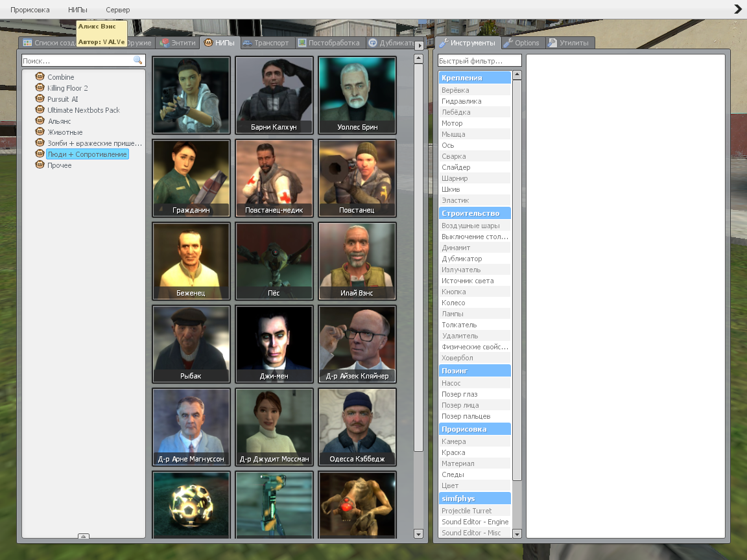The image size is (747, 560).
Task: Expand the simfphys tools header
Action: click(x=475, y=498)
